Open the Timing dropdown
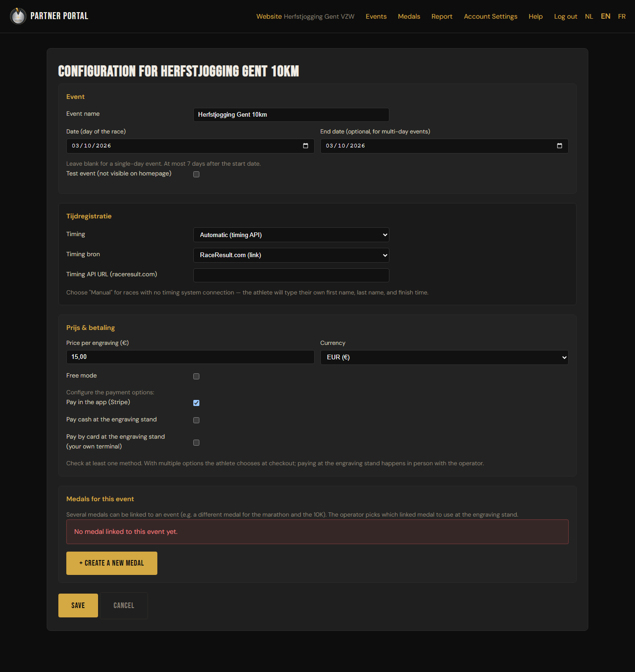Screen dimensions: 635x672 pos(291,235)
